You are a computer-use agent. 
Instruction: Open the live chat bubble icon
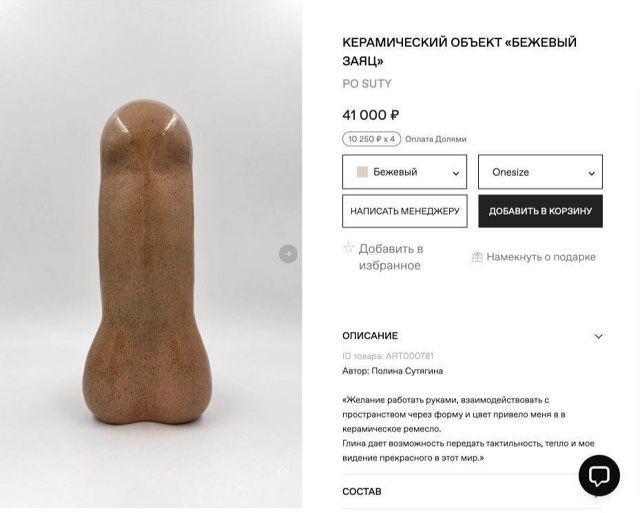pyautogui.click(x=599, y=476)
